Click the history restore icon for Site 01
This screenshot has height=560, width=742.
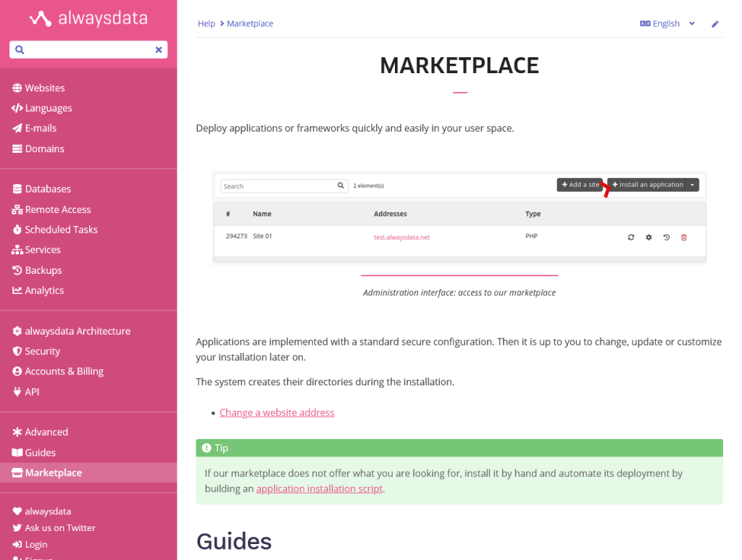click(x=666, y=237)
